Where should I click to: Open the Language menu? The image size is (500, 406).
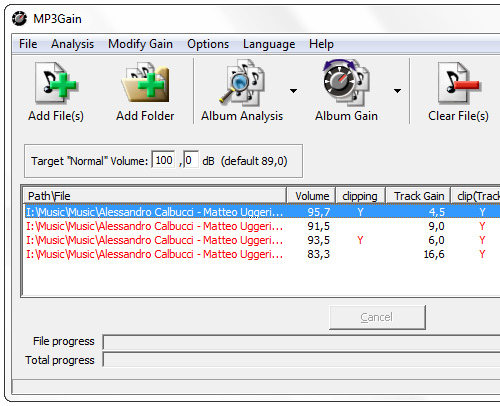pos(269,44)
